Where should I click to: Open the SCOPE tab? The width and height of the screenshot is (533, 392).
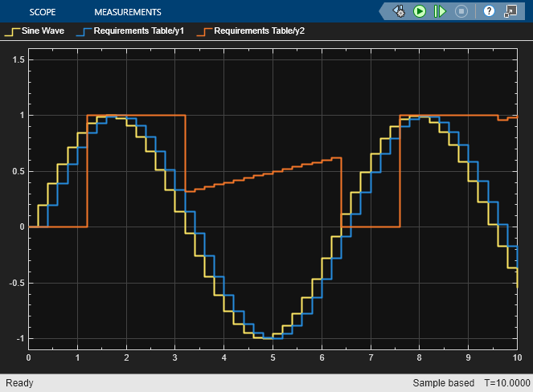point(43,12)
